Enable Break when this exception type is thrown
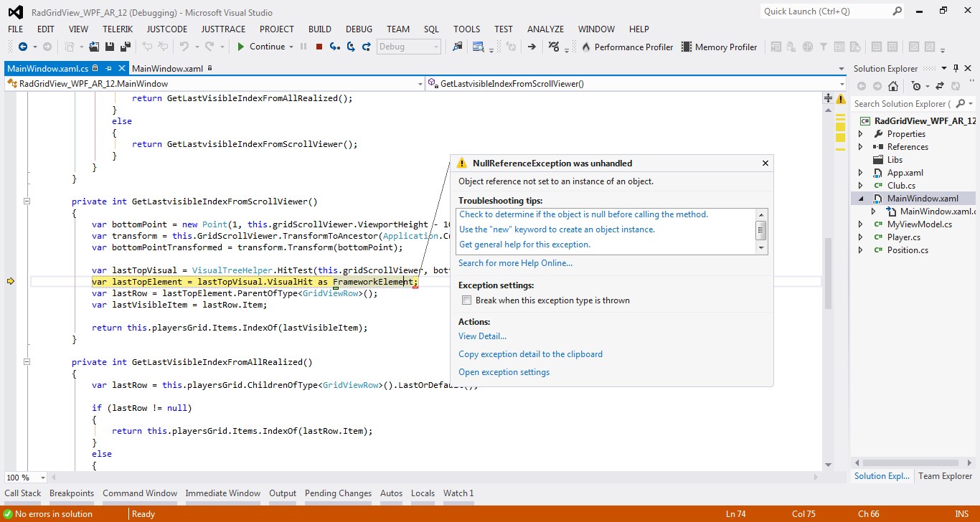980x522 pixels. point(466,300)
